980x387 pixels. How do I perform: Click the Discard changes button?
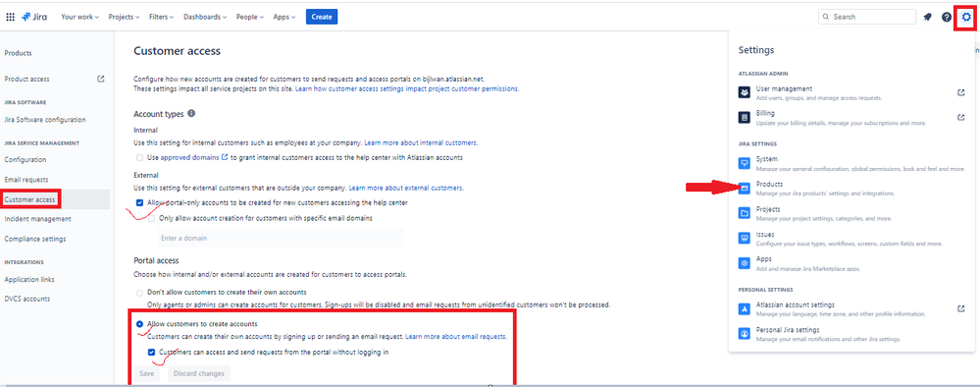click(x=199, y=374)
